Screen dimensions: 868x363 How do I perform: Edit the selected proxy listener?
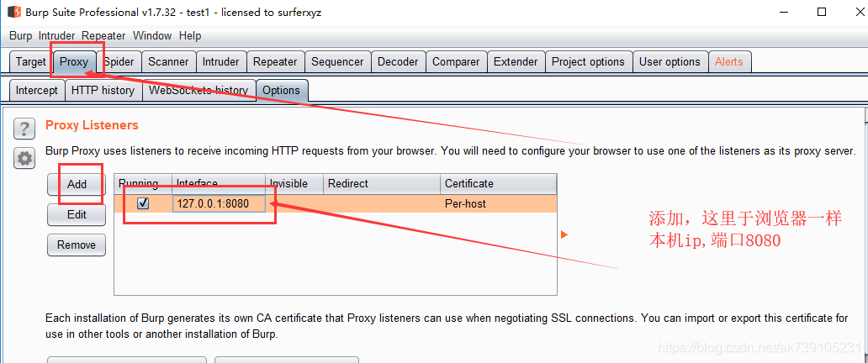[x=77, y=215]
